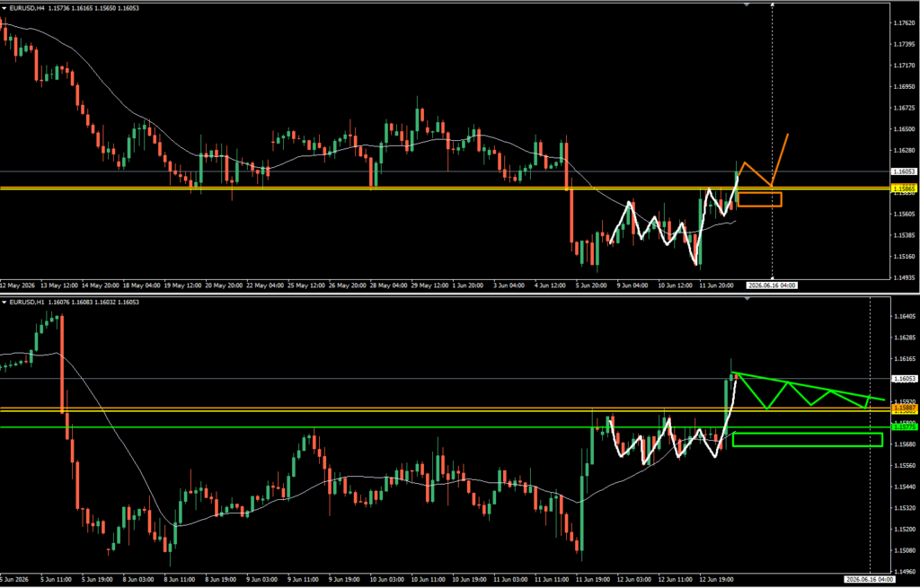
Task: Click the H4 chart shift marker triangle
Action: click(x=747, y=4)
